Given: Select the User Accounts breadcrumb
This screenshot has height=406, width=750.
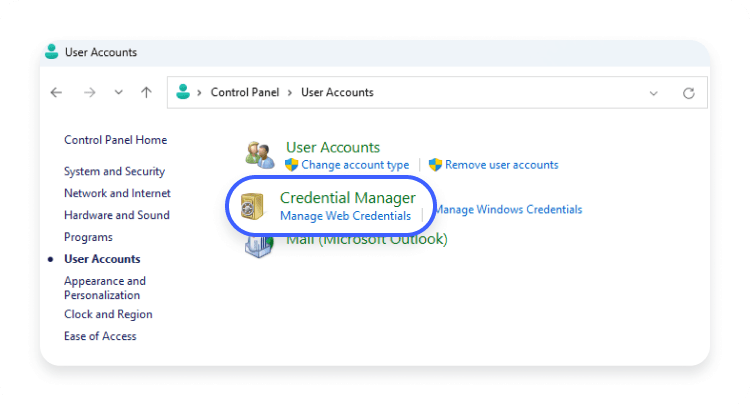Looking at the screenshot, I should (x=337, y=92).
